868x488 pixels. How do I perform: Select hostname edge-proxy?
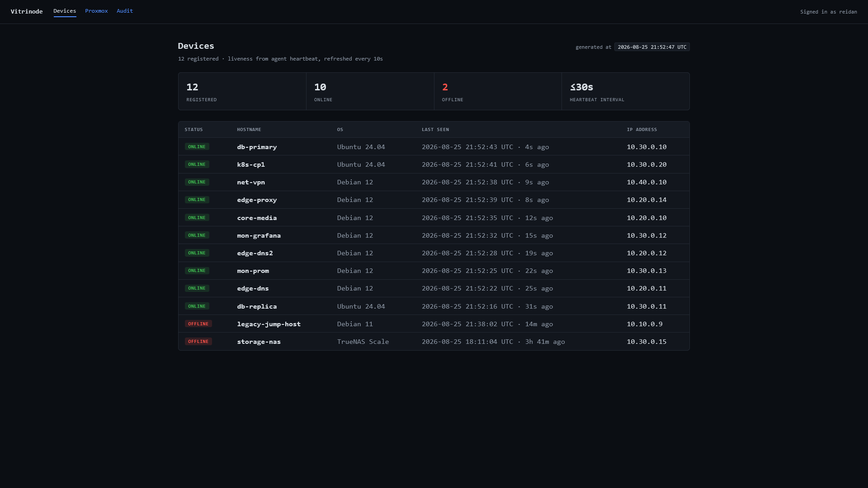[x=257, y=200]
